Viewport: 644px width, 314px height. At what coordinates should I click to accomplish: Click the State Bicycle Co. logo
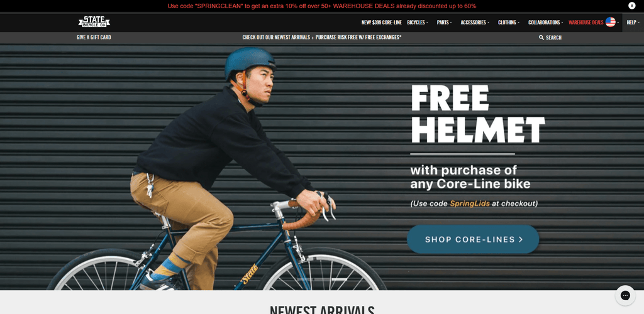(x=94, y=22)
